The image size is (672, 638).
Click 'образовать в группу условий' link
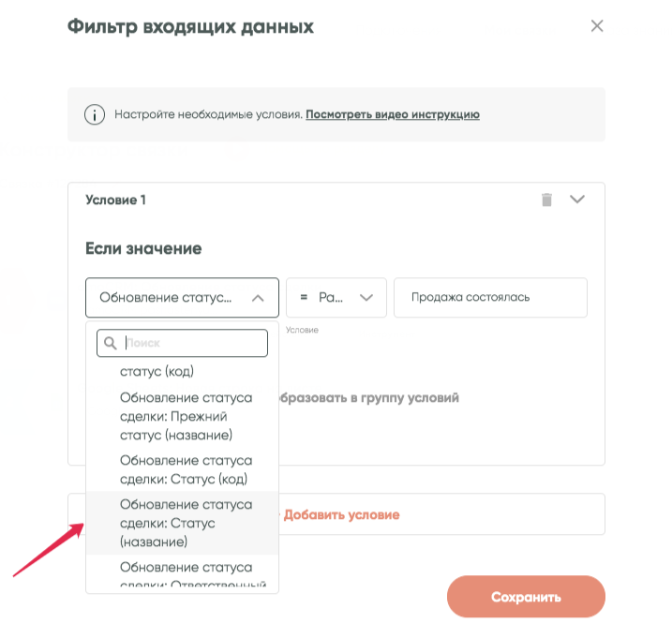click(367, 397)
